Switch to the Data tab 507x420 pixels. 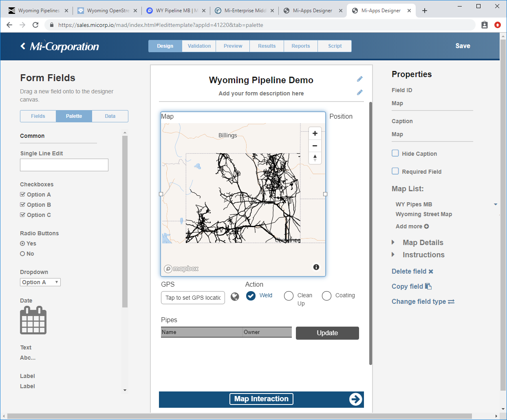point(110,116)
